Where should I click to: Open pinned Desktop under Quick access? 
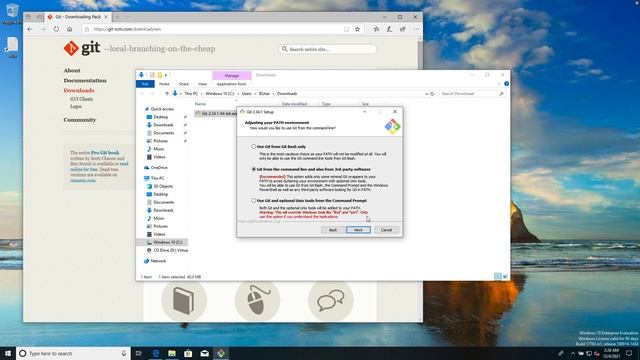pos(160,117)
